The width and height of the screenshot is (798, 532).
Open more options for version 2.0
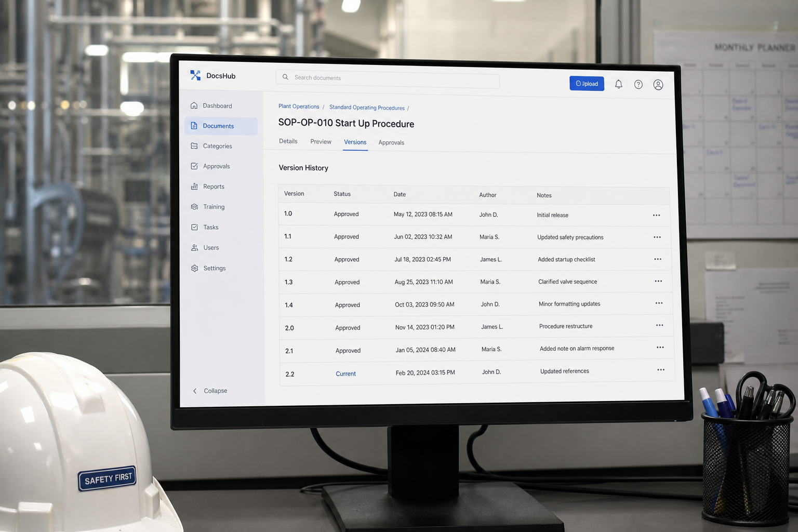659,325
